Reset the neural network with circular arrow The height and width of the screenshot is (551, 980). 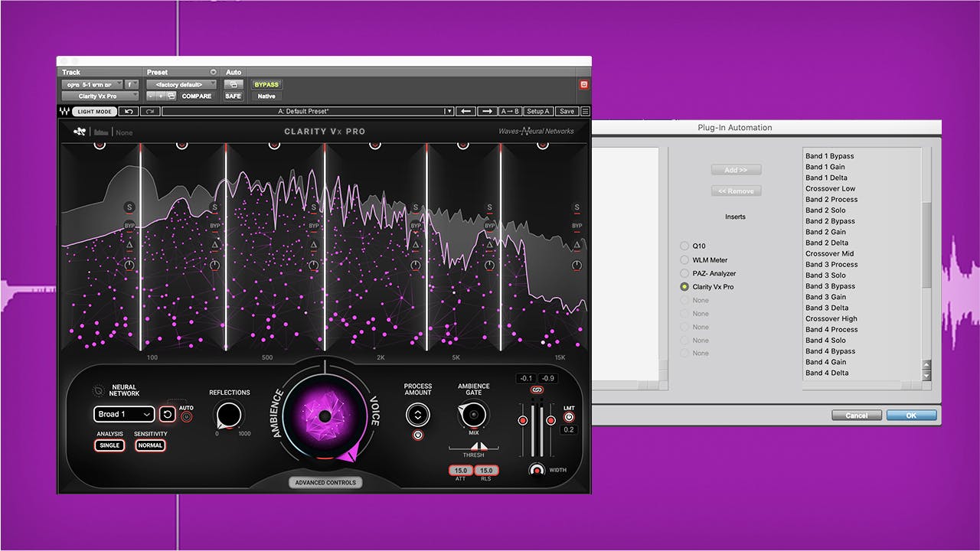(x=168, y=414)
